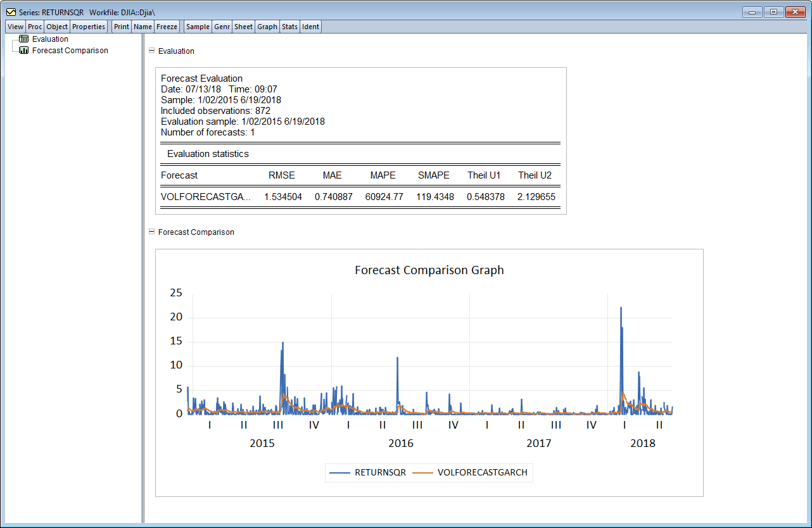
Task: Click the Theil U2 value 2.129655
Action: pos(536,197)
